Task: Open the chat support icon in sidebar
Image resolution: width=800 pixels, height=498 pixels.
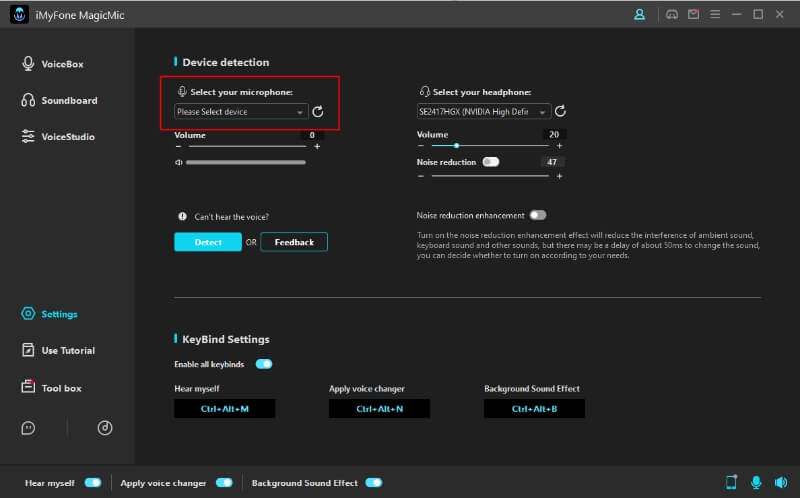Action: coord(28,428)
